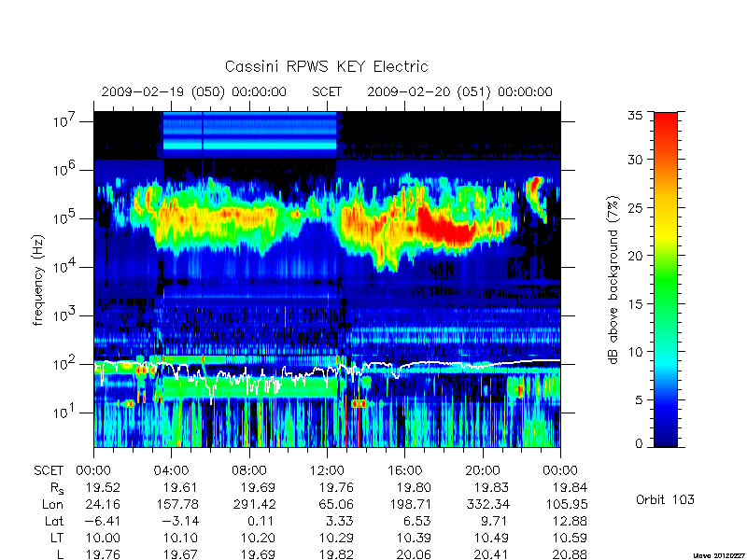This screenshot has height=560, width=747.
Task: Click the 5 value on the color bar
Action: pyautogui.click(x=639, y=399)
